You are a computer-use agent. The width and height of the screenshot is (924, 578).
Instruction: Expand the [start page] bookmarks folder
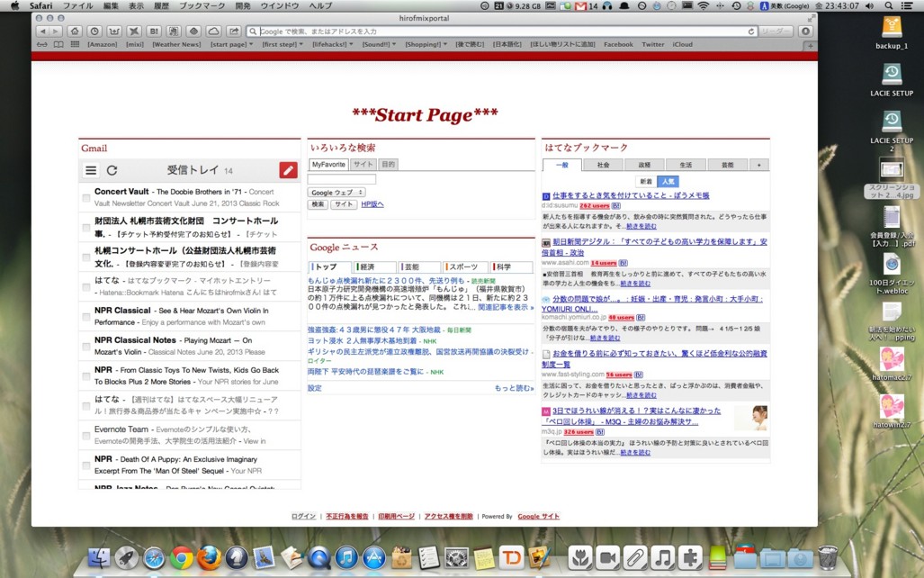pos(231,44)
